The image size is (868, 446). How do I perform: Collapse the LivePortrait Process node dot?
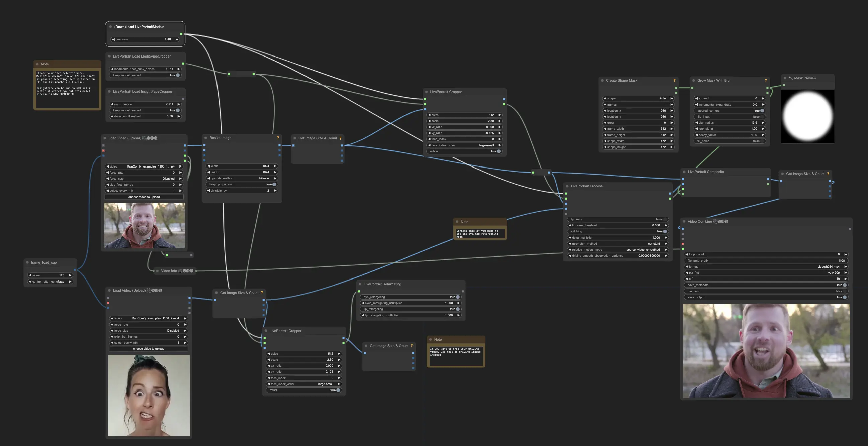click(567, 186)
